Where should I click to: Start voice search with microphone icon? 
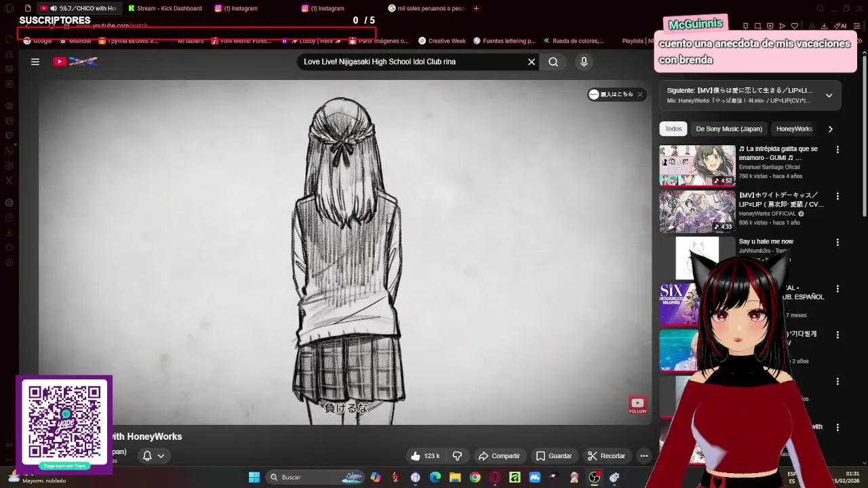tap(584, 62)
